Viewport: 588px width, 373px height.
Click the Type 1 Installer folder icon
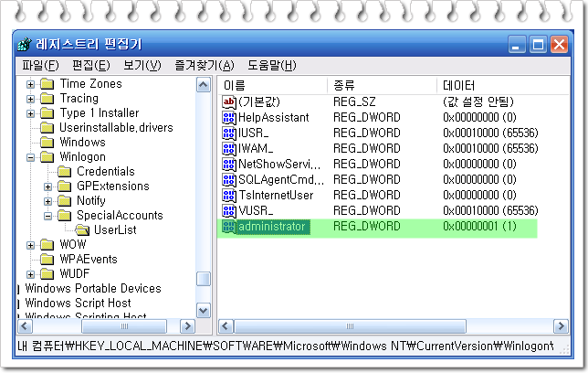(x=47, y=113)
